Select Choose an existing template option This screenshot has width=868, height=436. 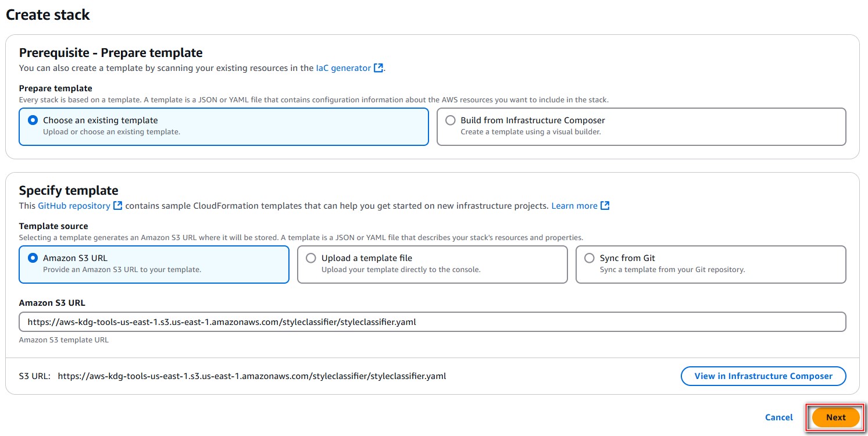click(224, 127)
